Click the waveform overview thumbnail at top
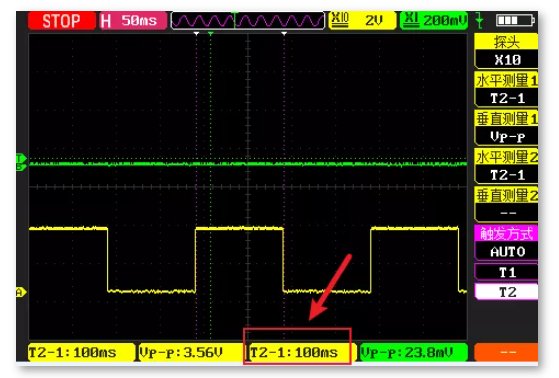This screenshot has width=559, height=378. pyautogui.click(x=248, y=21)
